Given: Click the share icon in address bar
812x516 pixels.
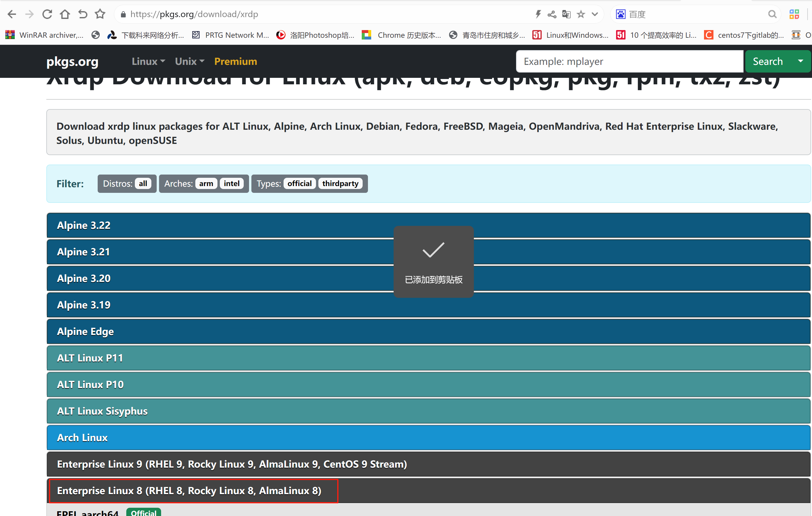Looking at the screenshot, I should (x=552, y=14).
